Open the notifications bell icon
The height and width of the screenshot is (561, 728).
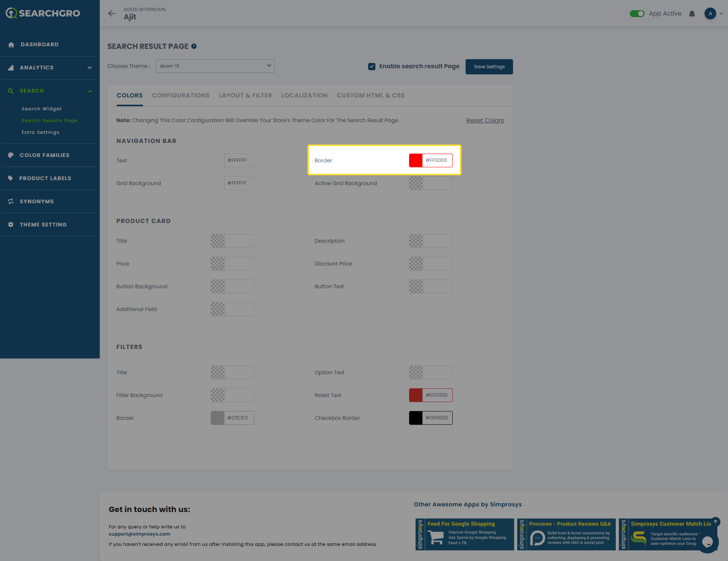pyautogui.click(x=692, y=14)
